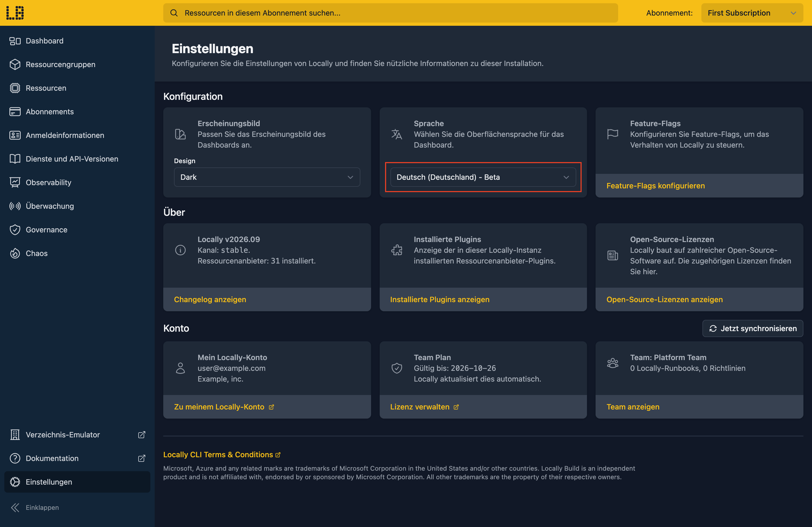Open the Design dropdown showing Dark
The width and height of the screenshot is (812, 527).
pos(267,177)
